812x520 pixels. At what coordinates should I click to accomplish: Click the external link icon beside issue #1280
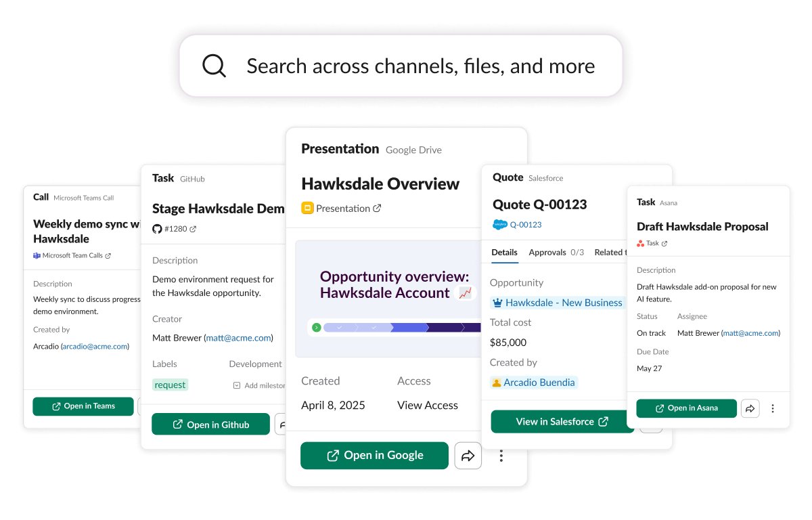[194, 229]
